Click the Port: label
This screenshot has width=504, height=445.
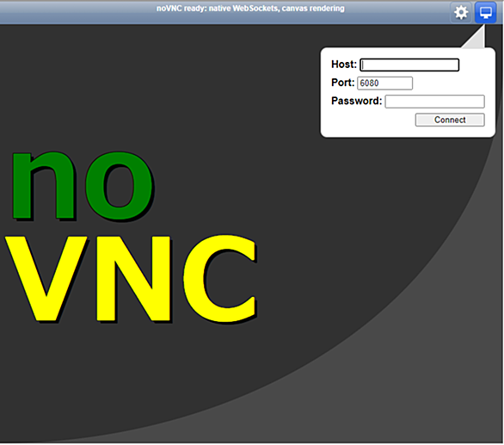pyautogui.click(x=342, y=83)
